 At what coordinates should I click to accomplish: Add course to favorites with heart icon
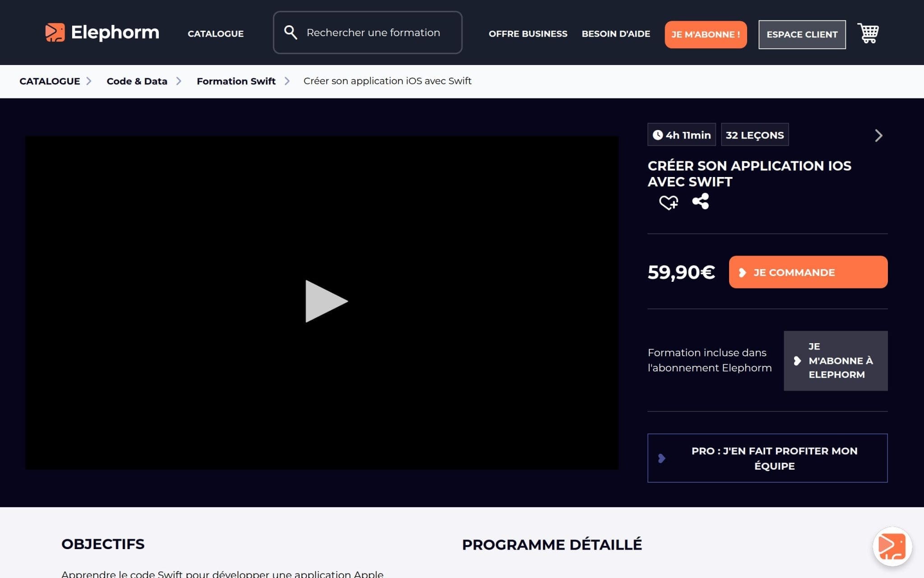point(669,202)
